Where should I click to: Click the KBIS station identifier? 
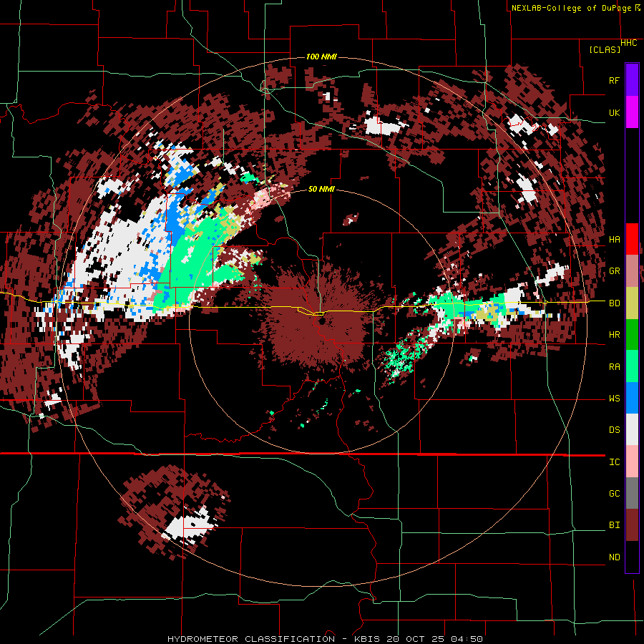click(367, 639)
